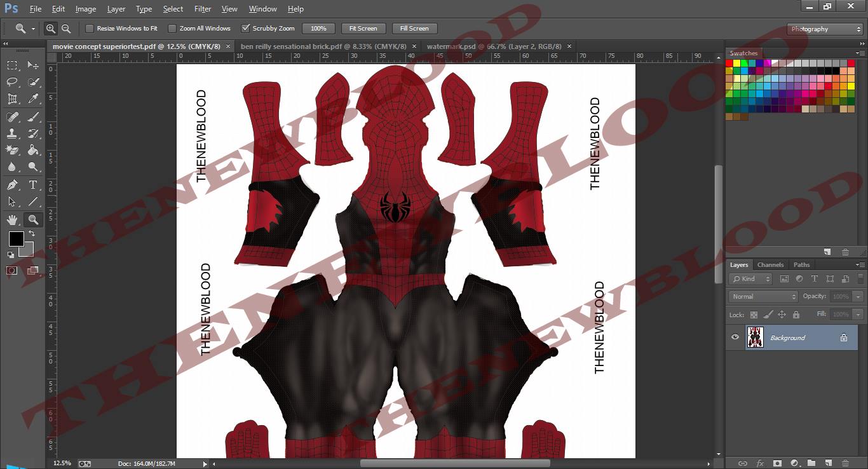Click the 100% zoom button
The height and width of the screenshot is (469, 868).
point(318,29)
